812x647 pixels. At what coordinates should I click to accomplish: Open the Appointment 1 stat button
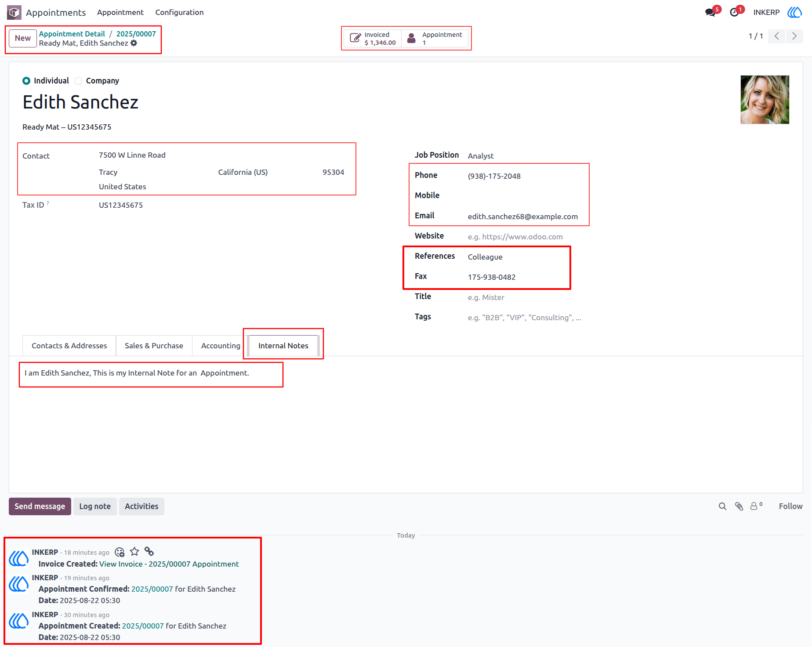coord(435,39)
